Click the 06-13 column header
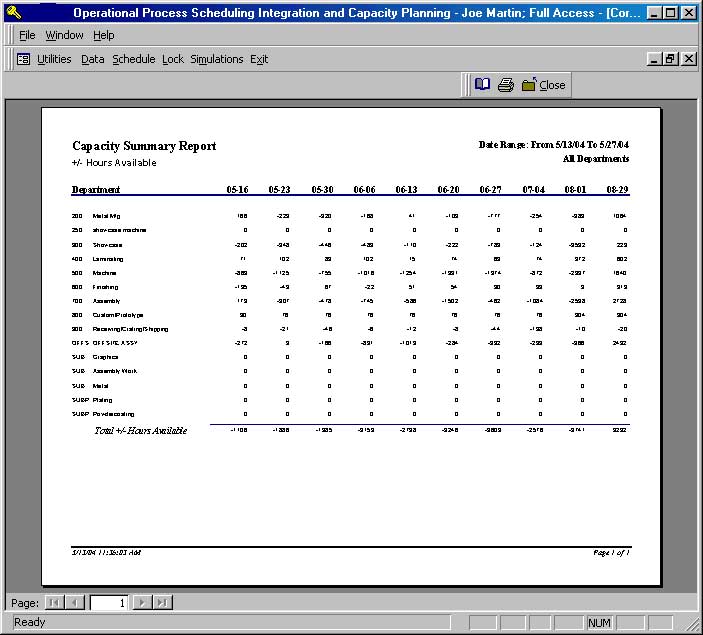This screenshot has height=635, width=703. click(406, 189)
